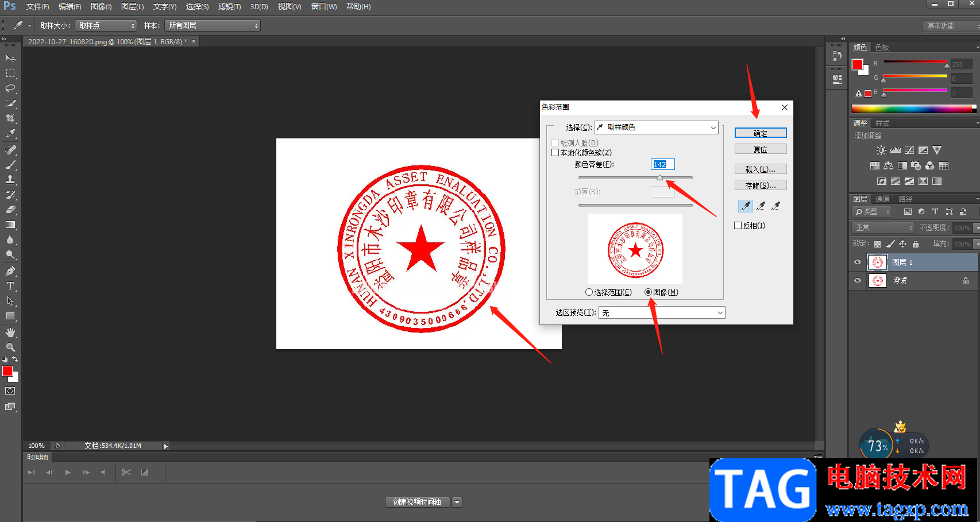Viewport: 980px width, 522px height.
Task: Click the 确定 button
Action: (x=761, y=133)
